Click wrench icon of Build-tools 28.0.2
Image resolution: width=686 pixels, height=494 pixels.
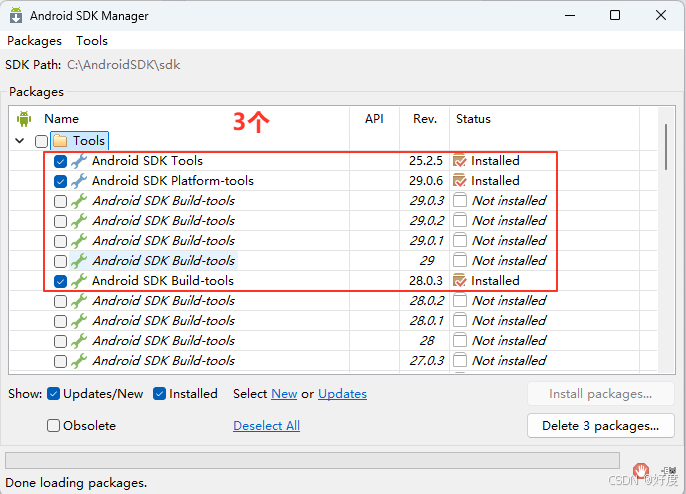[x=79, y=301]
